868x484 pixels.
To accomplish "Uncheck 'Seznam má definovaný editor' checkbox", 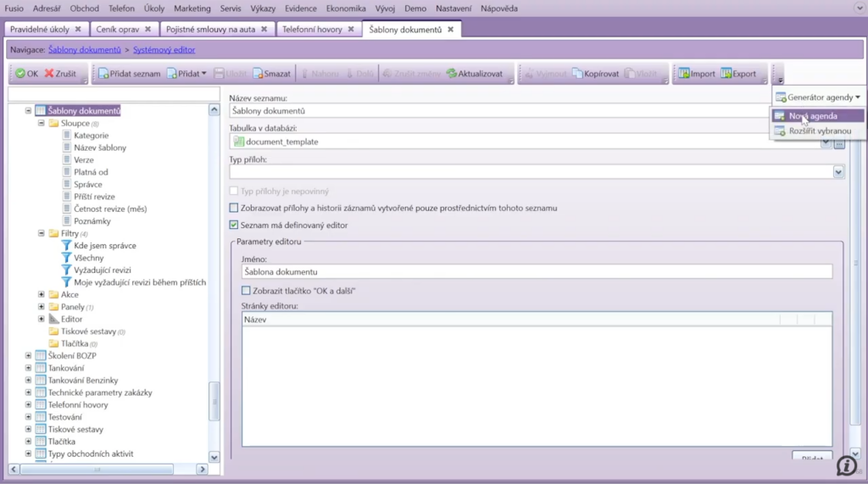I will click(x=234, y=225).
